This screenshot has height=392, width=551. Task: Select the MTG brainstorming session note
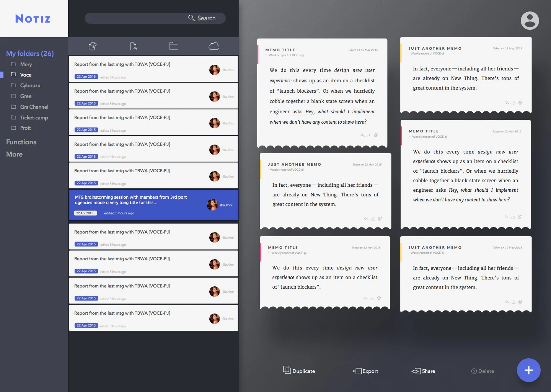click(153, 205)
